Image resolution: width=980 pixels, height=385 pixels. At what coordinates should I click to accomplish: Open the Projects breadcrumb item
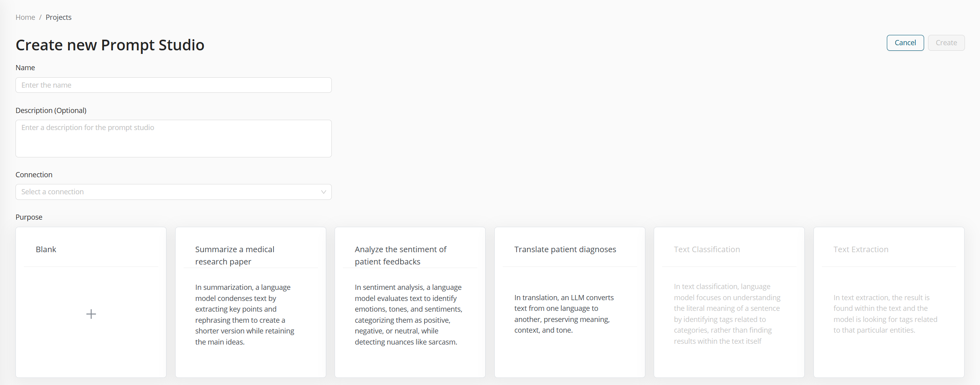[x=59, y=17]
